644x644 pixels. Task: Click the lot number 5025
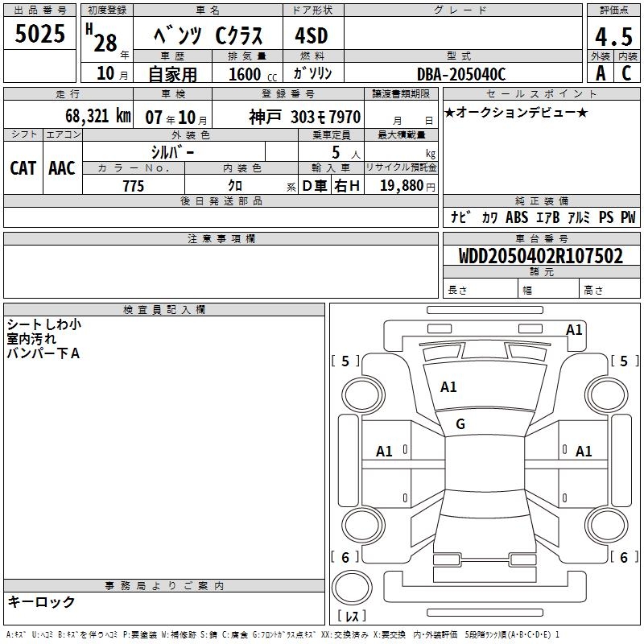(x=40, y=35)
